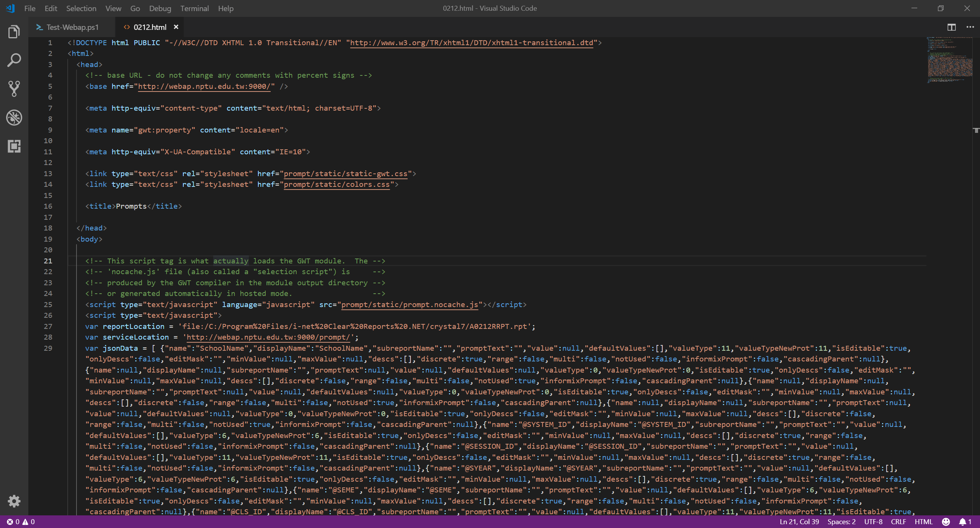Click Ln 21, Col 39 to go to line
The width and height of the screenshot is (980, 528).
point(799,521)
